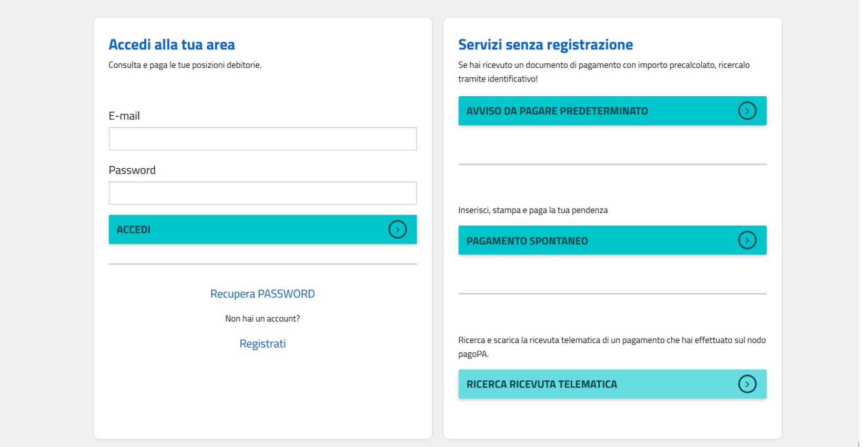The height and width of the screenshot is (447, 868).
Task: Click the "Ricerca e scarica la ricevuta telematica" description
Action: pos(611,340)
